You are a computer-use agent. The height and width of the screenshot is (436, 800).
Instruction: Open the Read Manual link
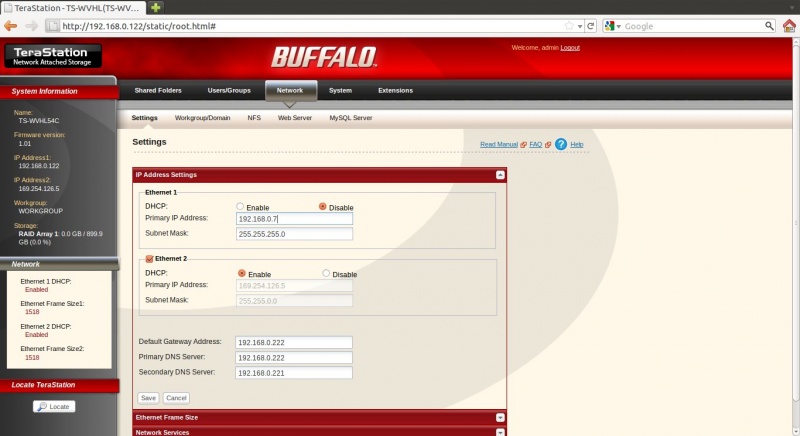tap(498, 145)
